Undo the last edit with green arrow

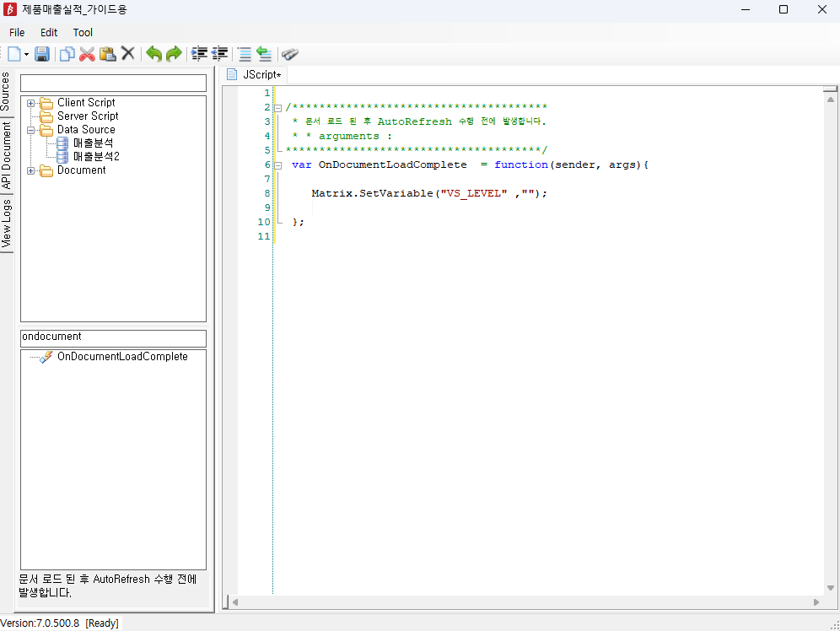point(153,54)
